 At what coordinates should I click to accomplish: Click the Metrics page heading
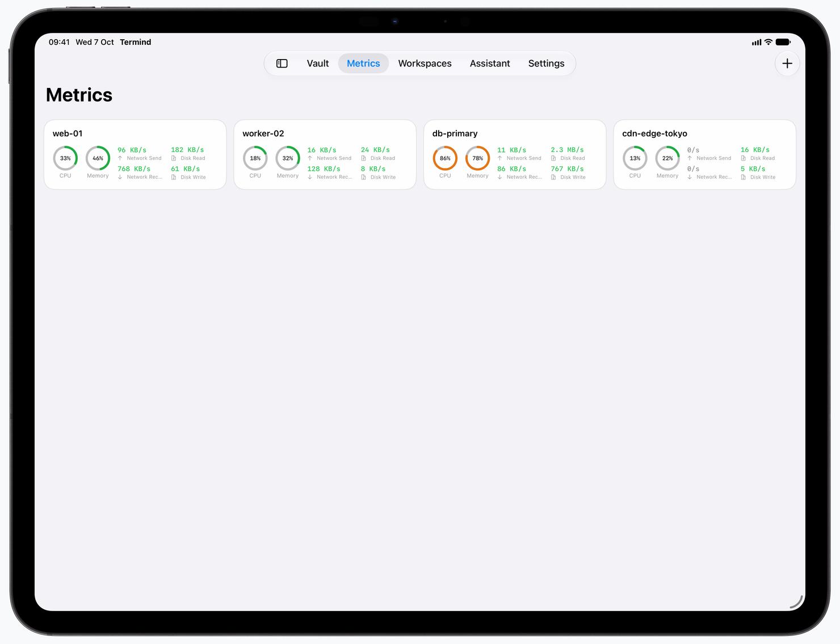[79, 95]
